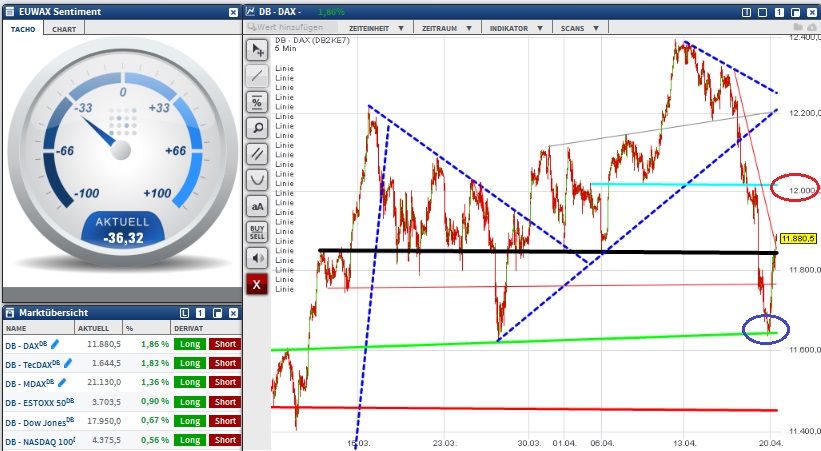Select the pointer crosshair chart tool
Image resolution: width=821 pixels, height=451 pixels.
[x=257, y=50]
